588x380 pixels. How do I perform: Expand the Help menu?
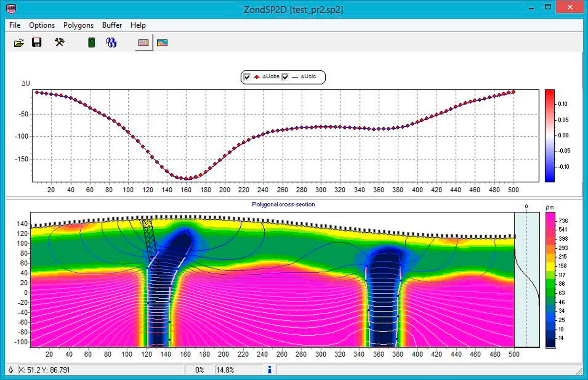(x=138, y=25)
